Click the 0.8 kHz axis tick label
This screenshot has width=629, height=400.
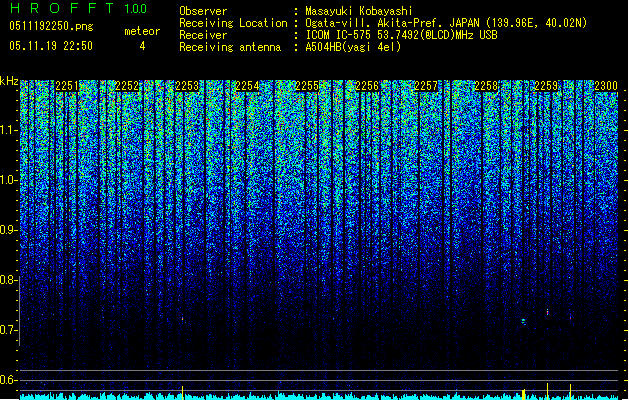tap(9, 280)
